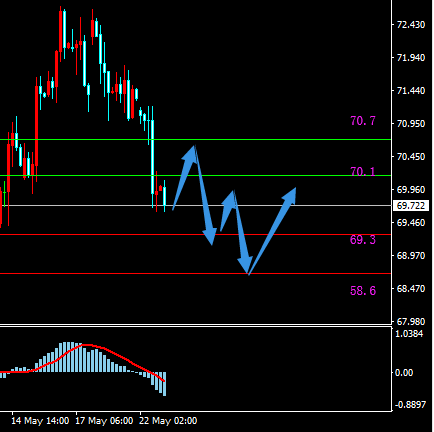Click the 14 May 14:00 time label

pyautogui.click(x=40, y=421)
